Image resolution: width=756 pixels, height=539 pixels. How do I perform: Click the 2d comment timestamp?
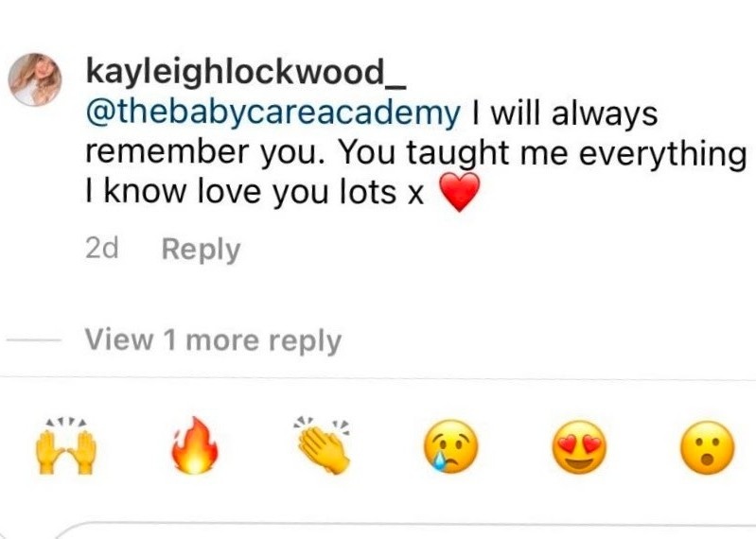click(102, 249)
